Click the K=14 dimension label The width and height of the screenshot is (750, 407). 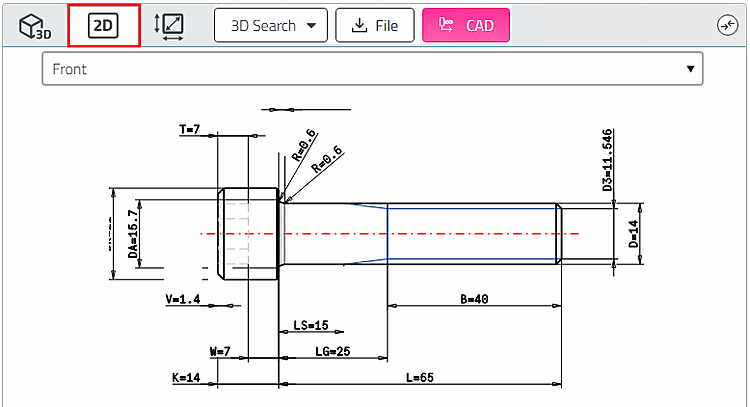(x=186, y=377)
